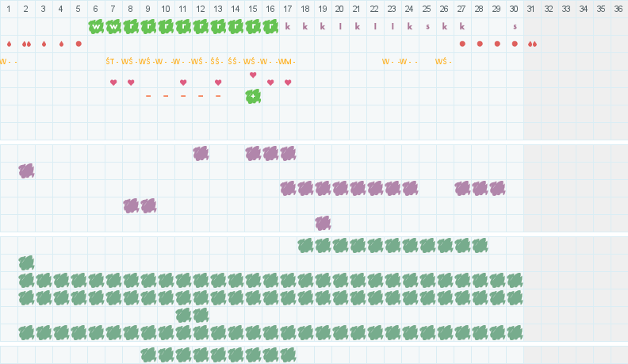Select the raised heart icon on day 15

click(x=253, y=75)
